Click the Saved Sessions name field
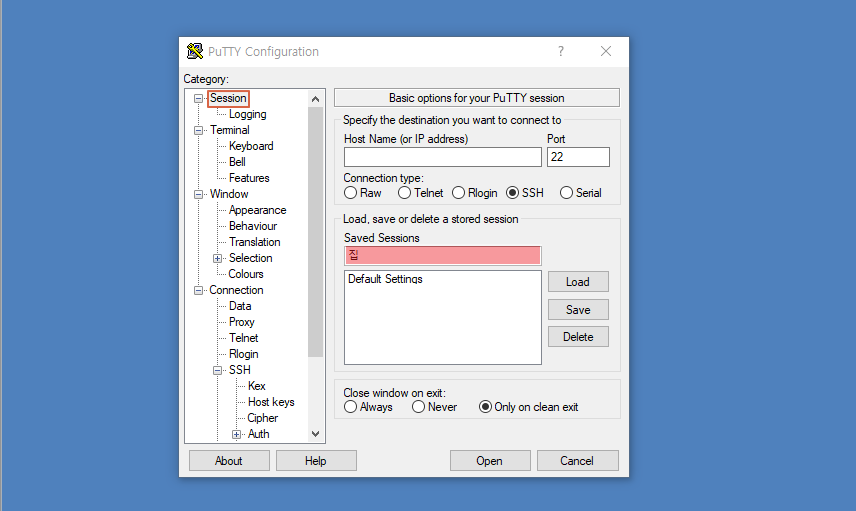 [443, 256]
